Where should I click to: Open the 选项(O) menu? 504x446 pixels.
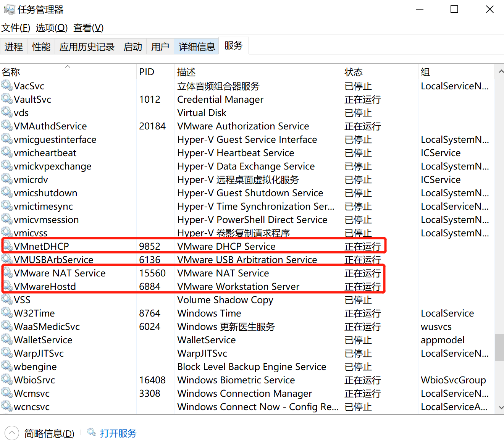tap(52, 28)
